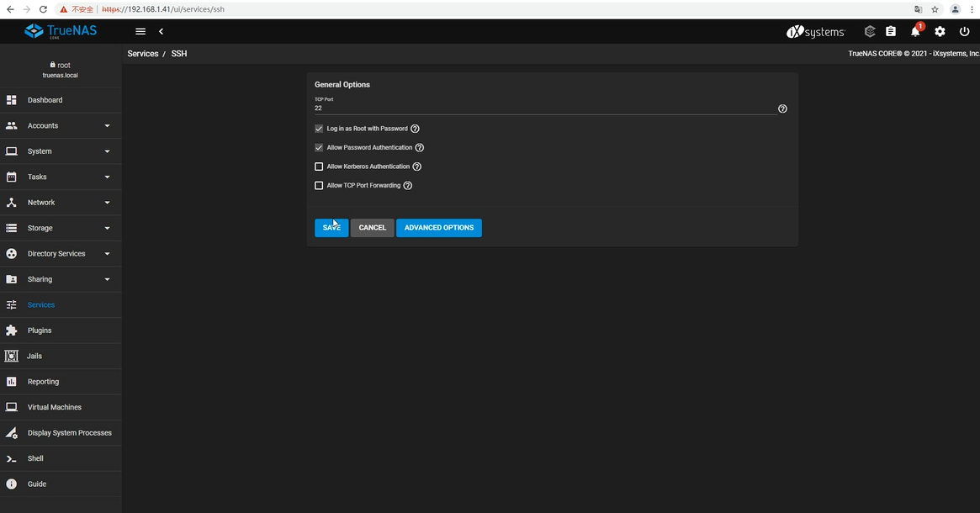Click the alerts bell notification icon
Screen dimensions: 980x513
(x=915, y=32)
